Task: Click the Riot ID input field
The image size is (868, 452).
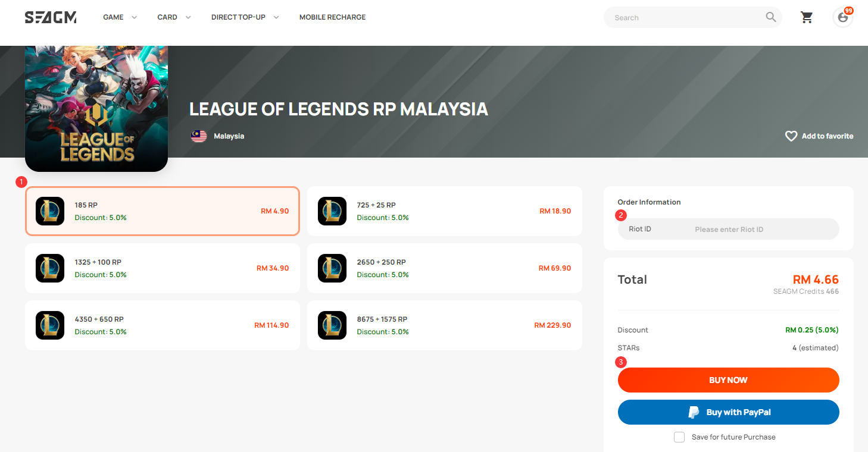Action: (x=728, y=229)
